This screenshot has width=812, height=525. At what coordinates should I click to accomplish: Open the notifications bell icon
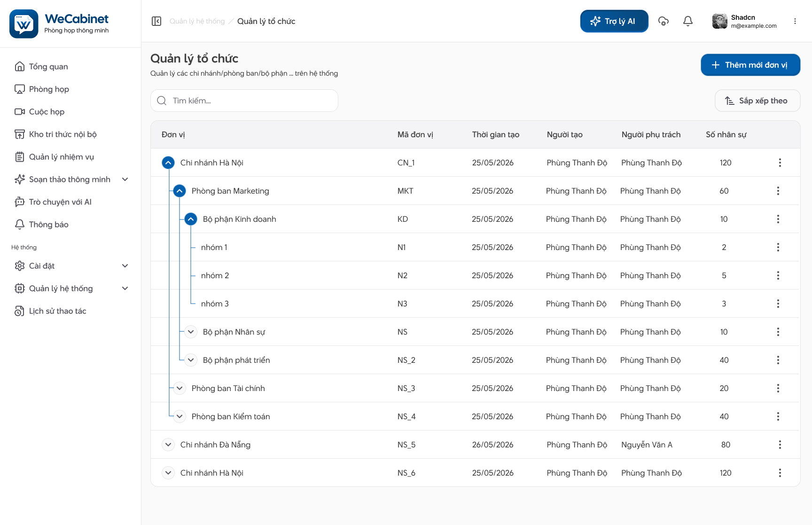[x=688, y=21]
